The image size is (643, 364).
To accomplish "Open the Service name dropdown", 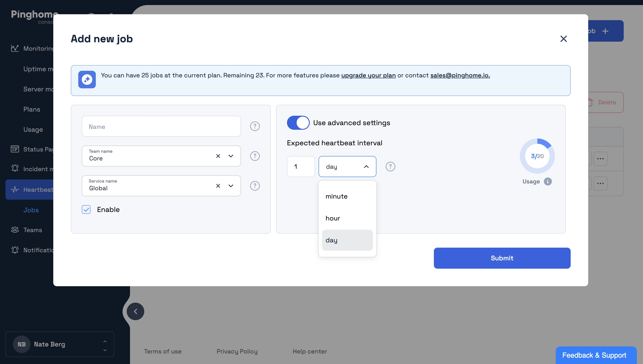I will click(x=231, y=186).
